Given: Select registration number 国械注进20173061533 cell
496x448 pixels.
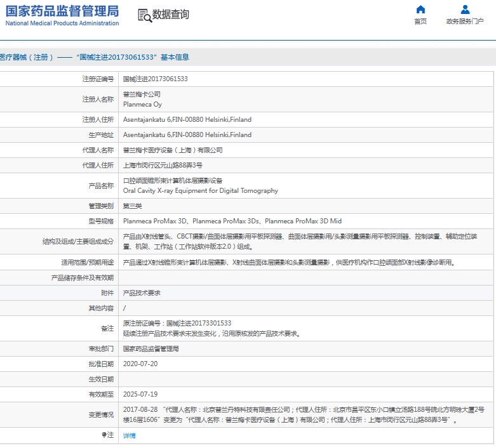Looking at the screenshot, I should click(156, 79).
